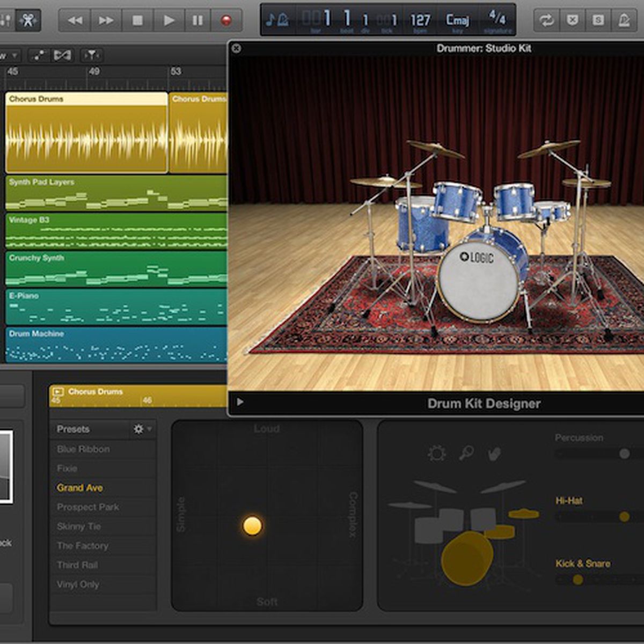Click the Kick & Snare slider knob

(x=577, y=580)
